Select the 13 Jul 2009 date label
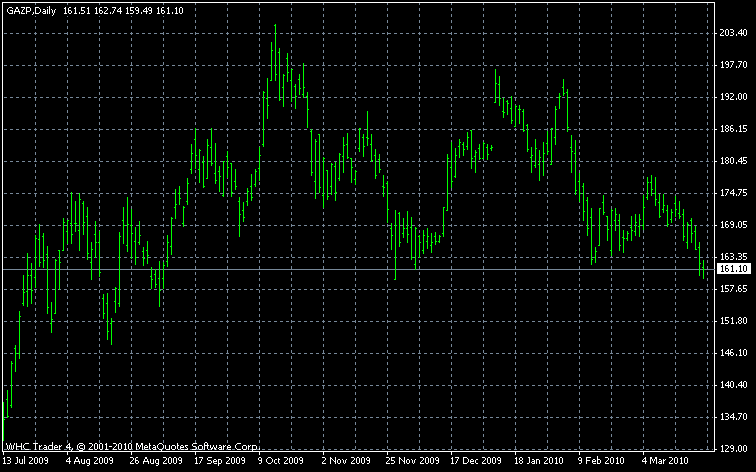 [25, 462]
